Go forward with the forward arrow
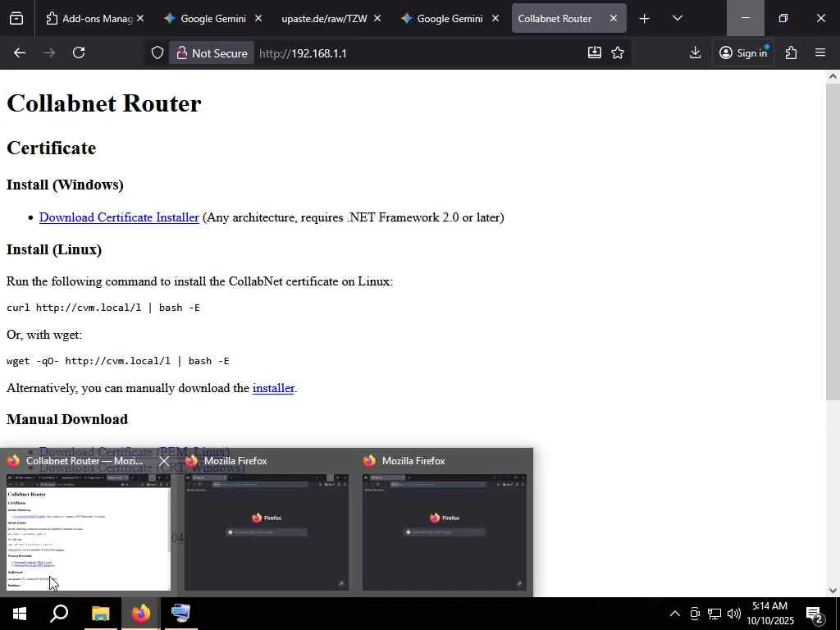 49,52
